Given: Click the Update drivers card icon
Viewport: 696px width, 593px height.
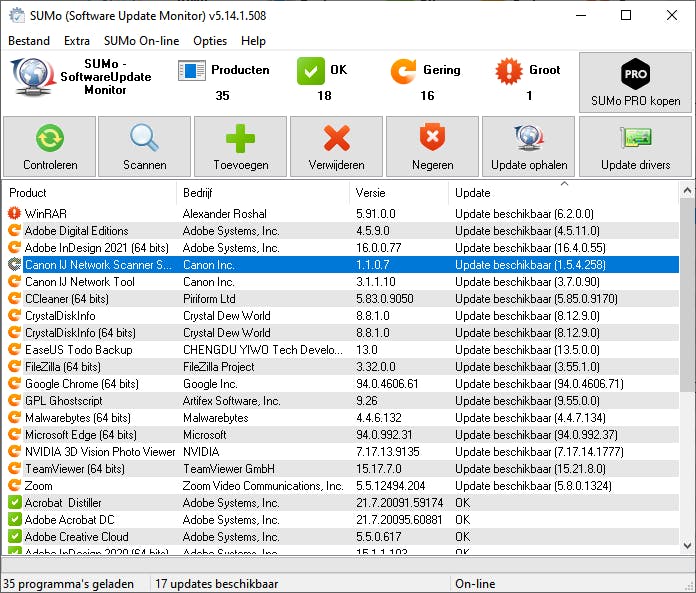Looking at the screenshot, I should 636,137.
